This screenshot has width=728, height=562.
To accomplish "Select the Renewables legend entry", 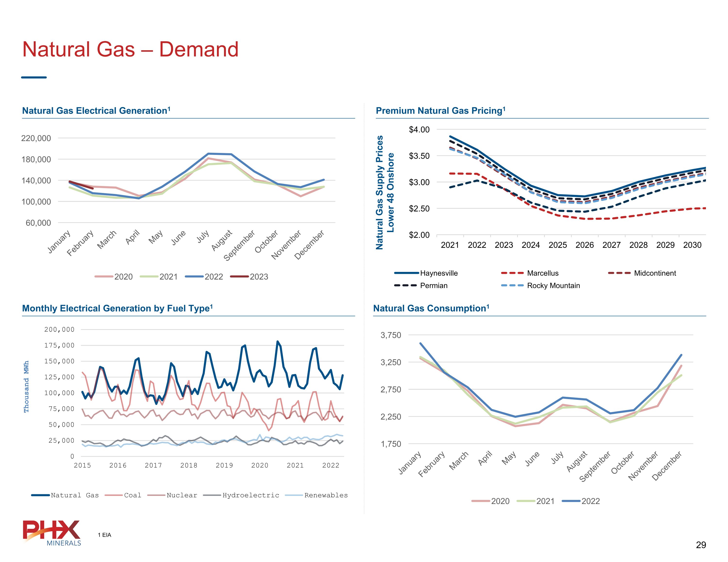I will (326, 495).
